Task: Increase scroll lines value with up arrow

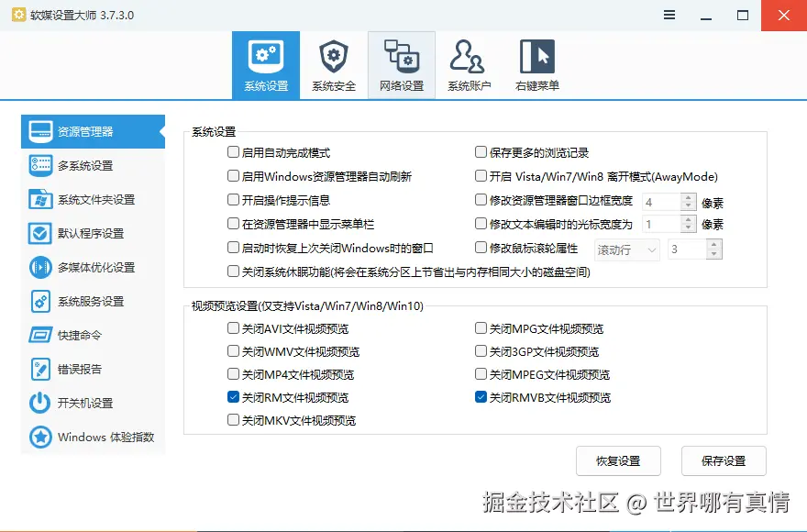Action: 713,245
